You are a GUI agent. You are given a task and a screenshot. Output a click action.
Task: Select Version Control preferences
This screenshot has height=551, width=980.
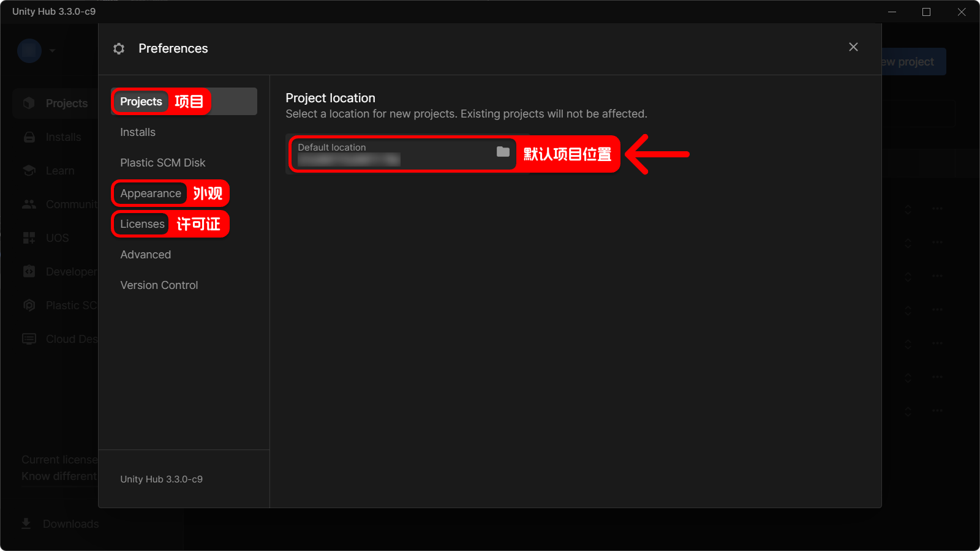[159, 285]
